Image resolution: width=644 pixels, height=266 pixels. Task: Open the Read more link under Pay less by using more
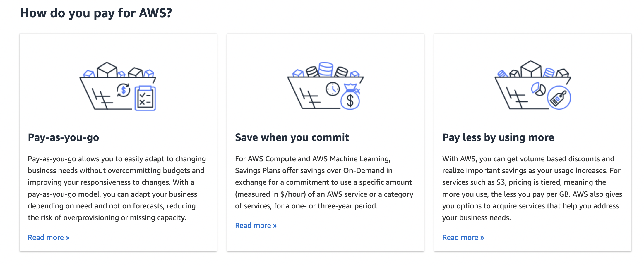(x=463, y=237)
